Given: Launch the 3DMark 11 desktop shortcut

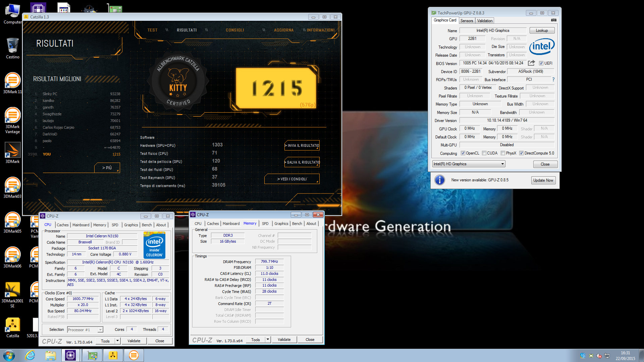Looking at the screenshot, I should click(12, 83).
